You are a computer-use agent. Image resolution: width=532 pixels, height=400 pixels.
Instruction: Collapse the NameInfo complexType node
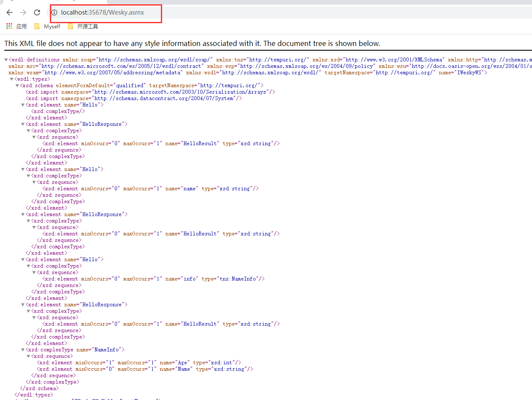(22, 349)
